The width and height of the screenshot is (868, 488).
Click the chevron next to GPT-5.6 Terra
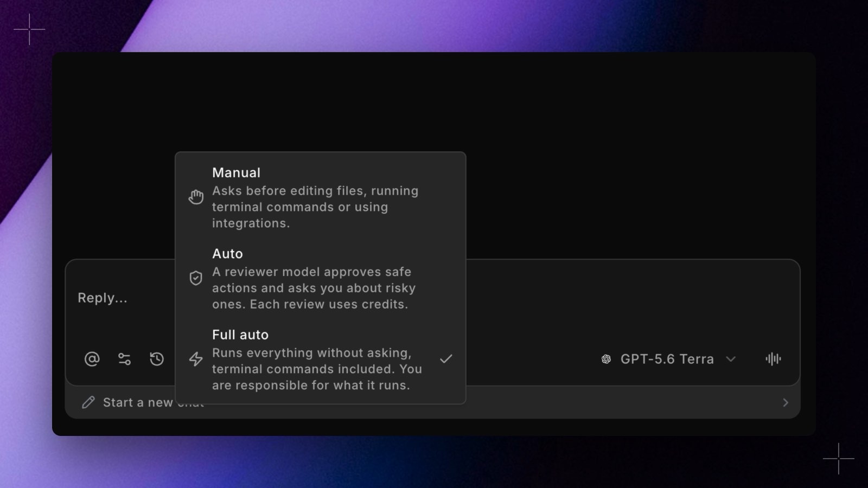(731, 359)
